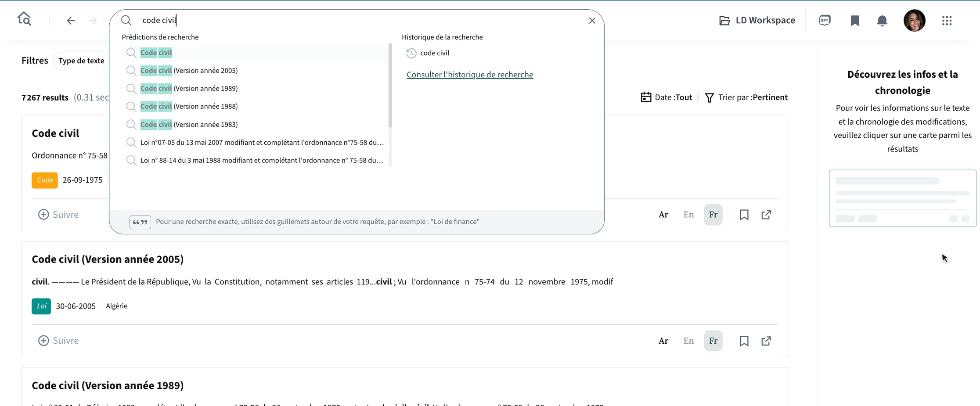Viewport: 980px width, 406px height.
Task: Open the Date filter dropdown
Action: pyautogui.click(x=667, y=97)
